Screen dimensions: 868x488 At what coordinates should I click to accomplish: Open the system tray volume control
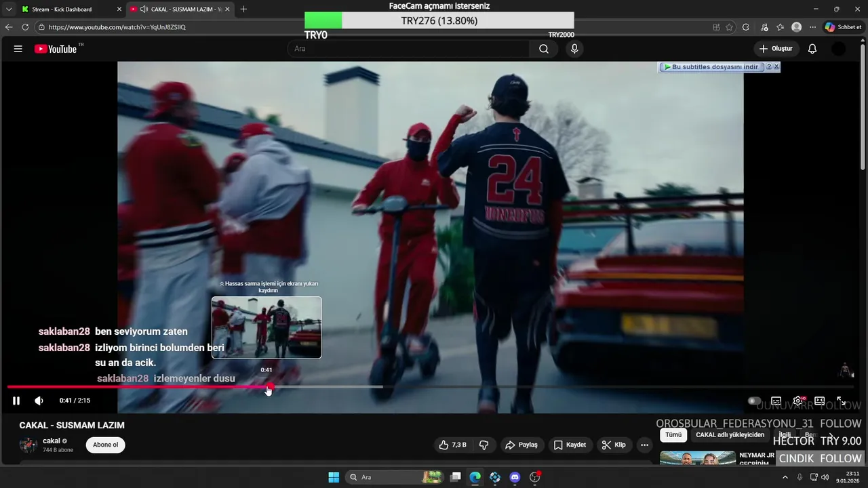(x=825, y=477)
